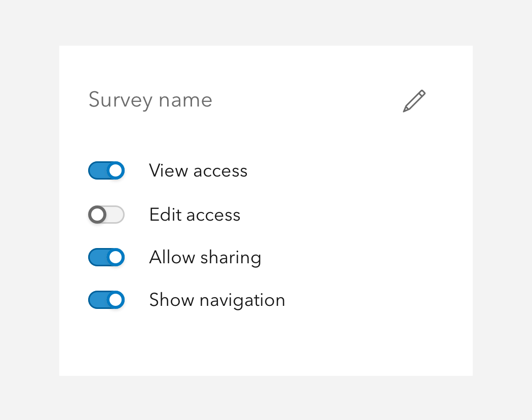Click empty gray track of Edit access switch
Image resolution: width=532 pixels, height=420 pixels.
[116, 215]
